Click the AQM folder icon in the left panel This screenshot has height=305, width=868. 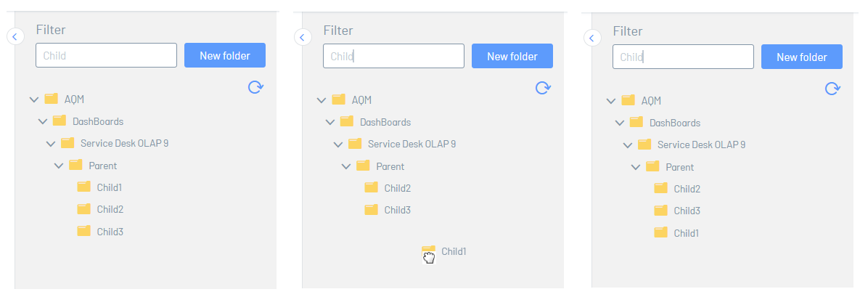tap(51, 99)
